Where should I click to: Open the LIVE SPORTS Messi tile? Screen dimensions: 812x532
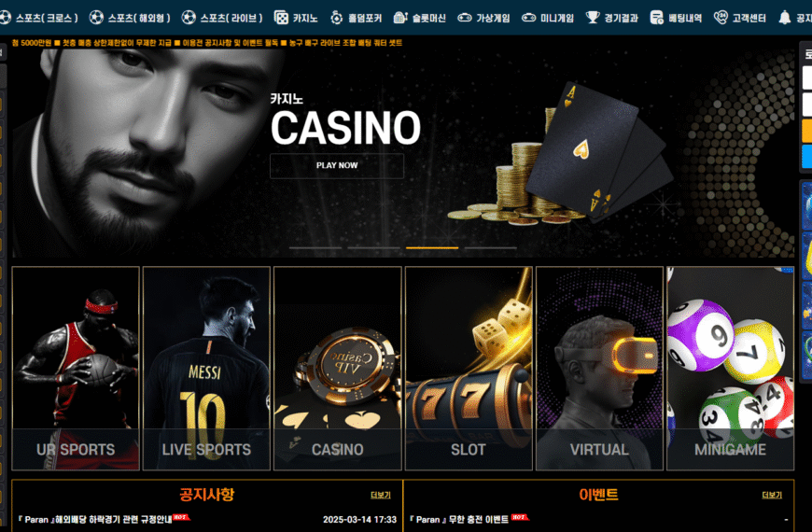click(206, 369)
